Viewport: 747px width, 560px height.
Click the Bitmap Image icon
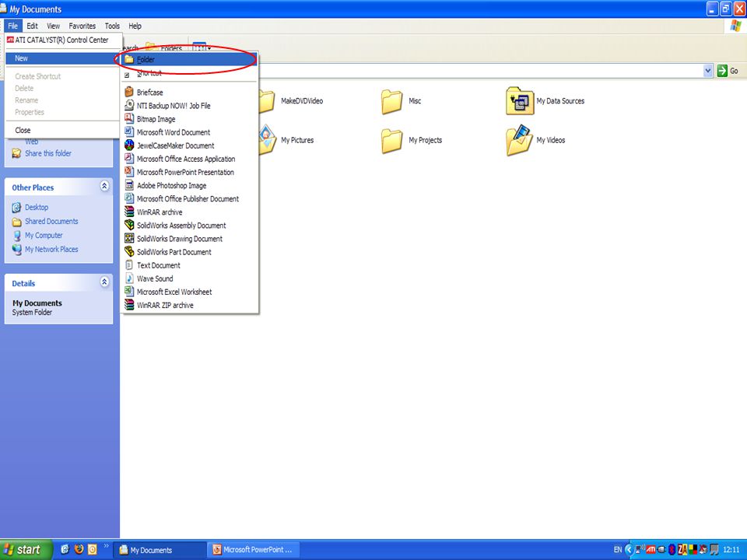(x=128, y=118)
